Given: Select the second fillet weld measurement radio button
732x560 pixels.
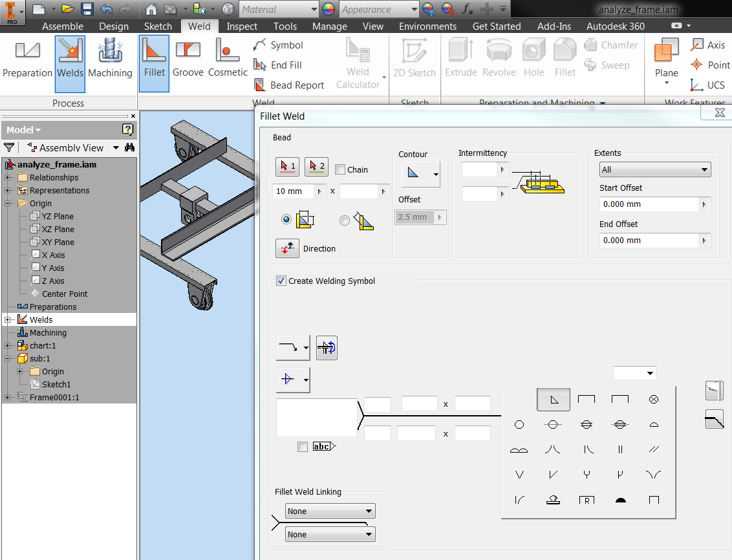Looking at the screenshot, I should click(x=344, y=220).
